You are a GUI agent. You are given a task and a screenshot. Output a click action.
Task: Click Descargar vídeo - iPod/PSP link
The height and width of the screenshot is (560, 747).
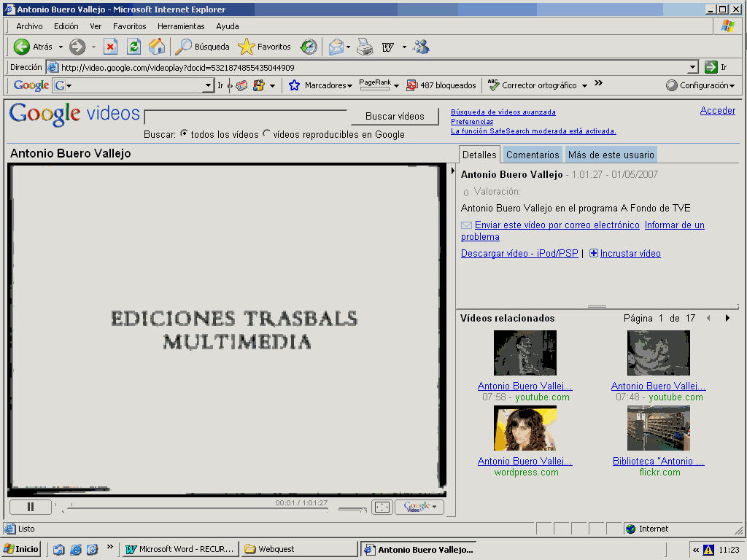pos(519,253)
